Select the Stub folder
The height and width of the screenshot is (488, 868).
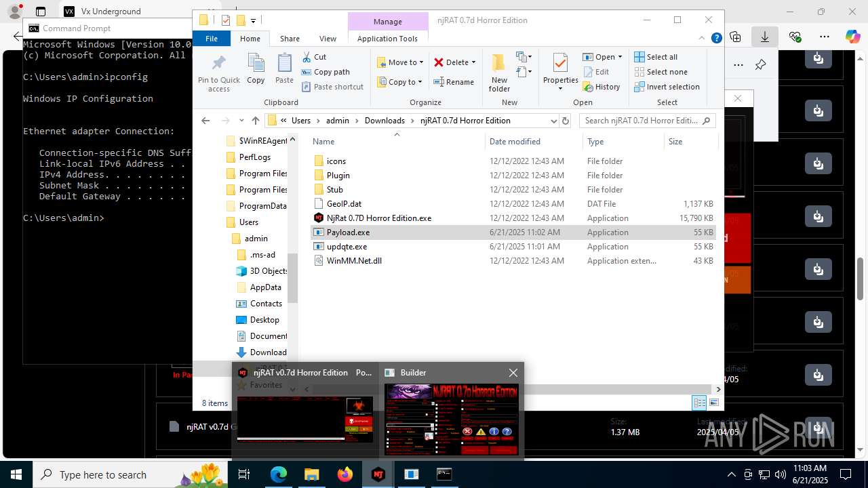(513, 190)
